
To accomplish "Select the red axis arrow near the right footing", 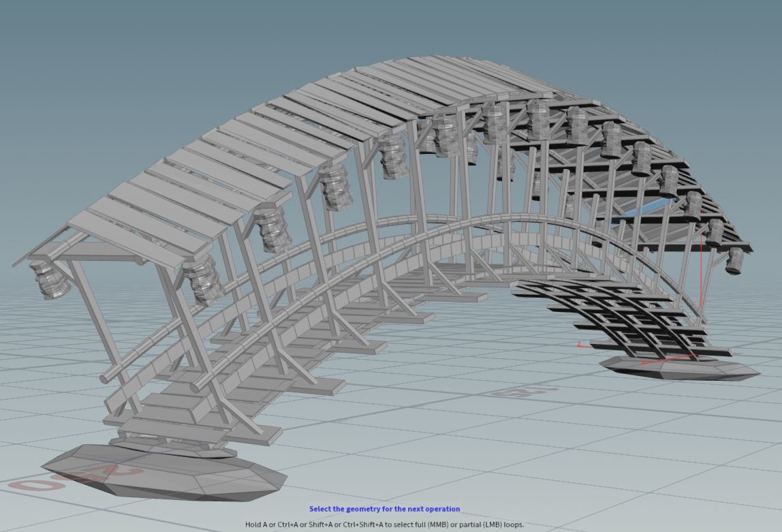I will [x=702, y=272].
